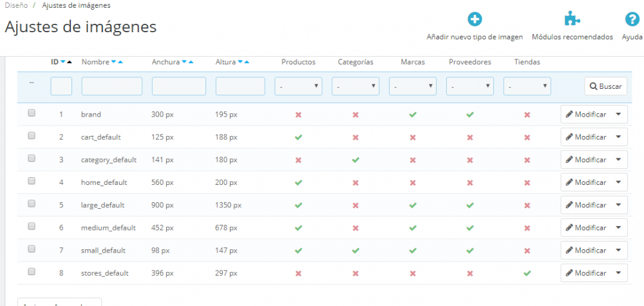Image resolution: width=644 pixels, height=306 pixels.
Task: Focus the ID filter field
Action: pos(61,86)
